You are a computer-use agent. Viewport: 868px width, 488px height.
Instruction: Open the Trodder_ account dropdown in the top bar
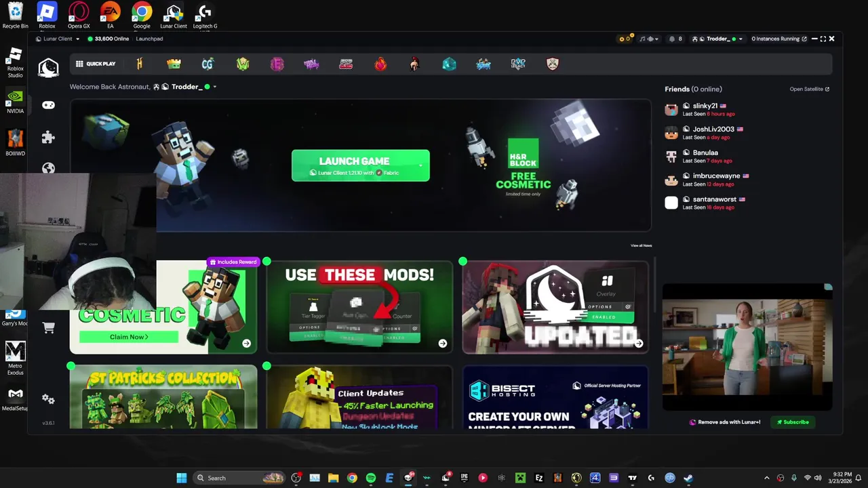pos(717,39)
